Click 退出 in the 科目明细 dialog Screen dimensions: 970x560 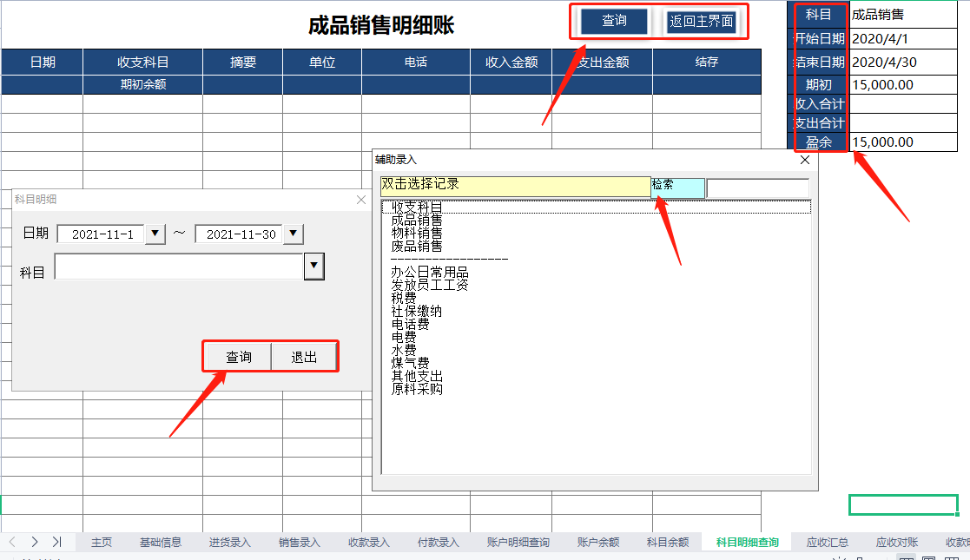304,357
